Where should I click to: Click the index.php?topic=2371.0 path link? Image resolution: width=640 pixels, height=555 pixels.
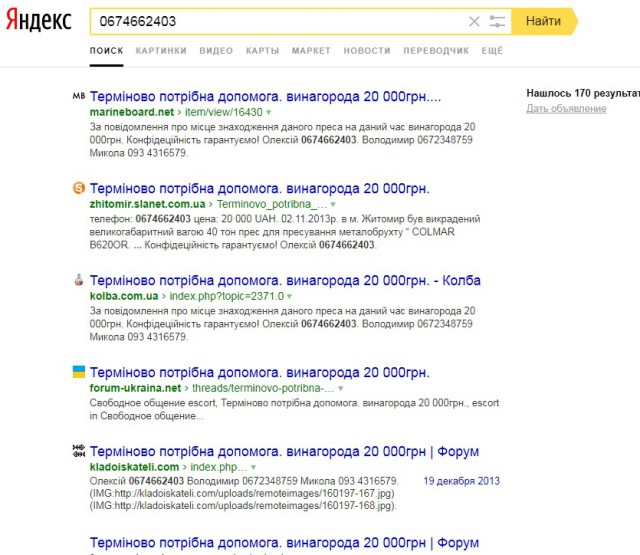pyautogui.click(x=227, y=296)
